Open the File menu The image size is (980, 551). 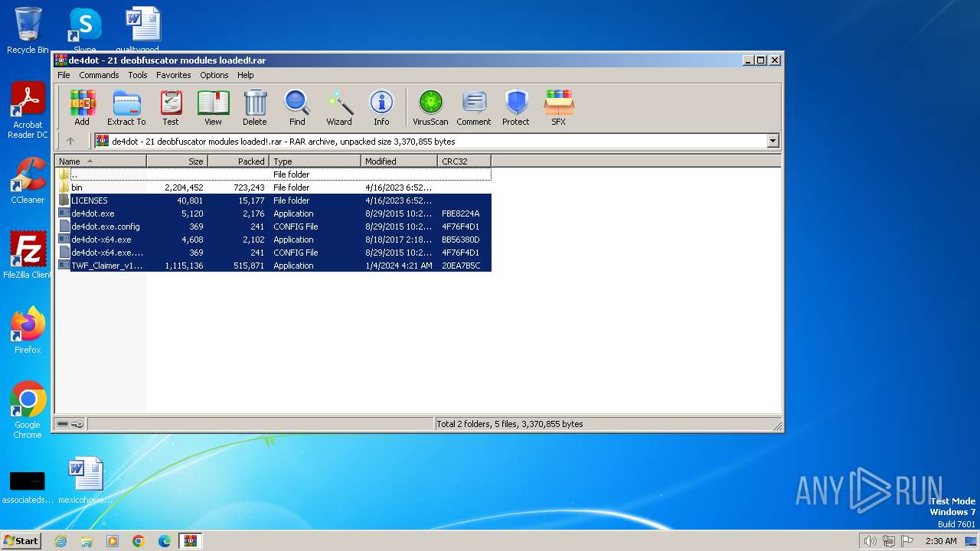click(x=64, y=75)
